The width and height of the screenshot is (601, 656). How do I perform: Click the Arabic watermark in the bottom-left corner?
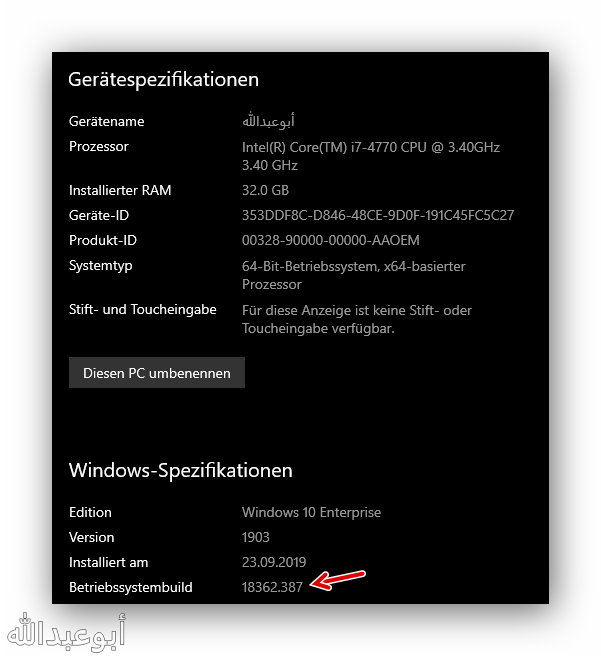(66, 631)
